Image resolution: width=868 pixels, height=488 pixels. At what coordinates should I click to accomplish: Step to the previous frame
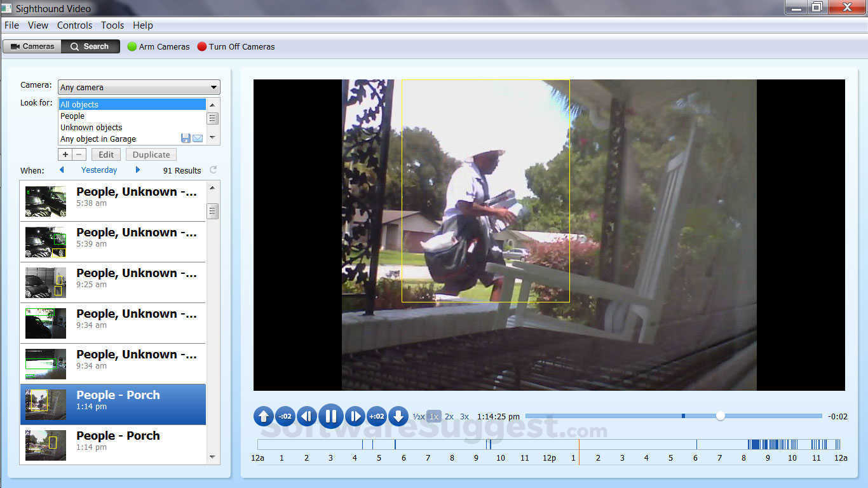point(307,416)
